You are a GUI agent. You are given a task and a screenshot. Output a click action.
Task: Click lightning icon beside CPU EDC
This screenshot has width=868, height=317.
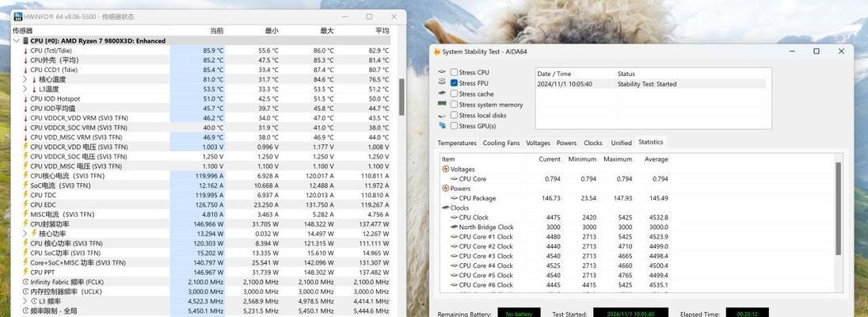pyautogui.click(x=25, y=204)
